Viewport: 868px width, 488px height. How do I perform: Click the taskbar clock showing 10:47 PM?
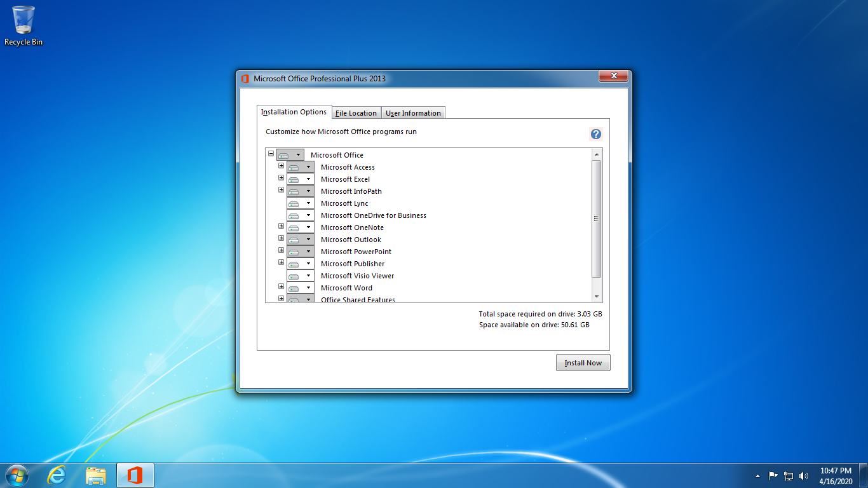[x=836, y=475]
